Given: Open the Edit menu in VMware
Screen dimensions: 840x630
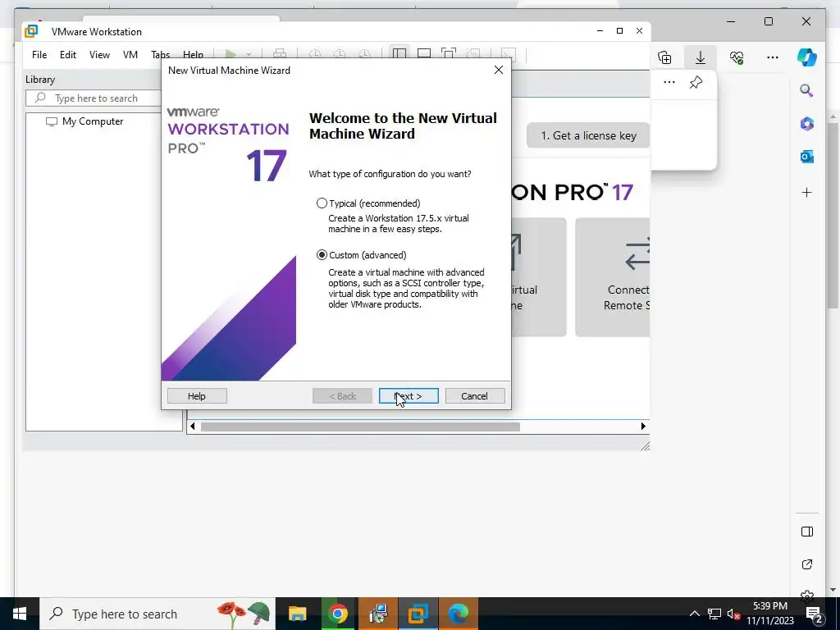Looking at the screenshot, I should click(x=67, y=55).
